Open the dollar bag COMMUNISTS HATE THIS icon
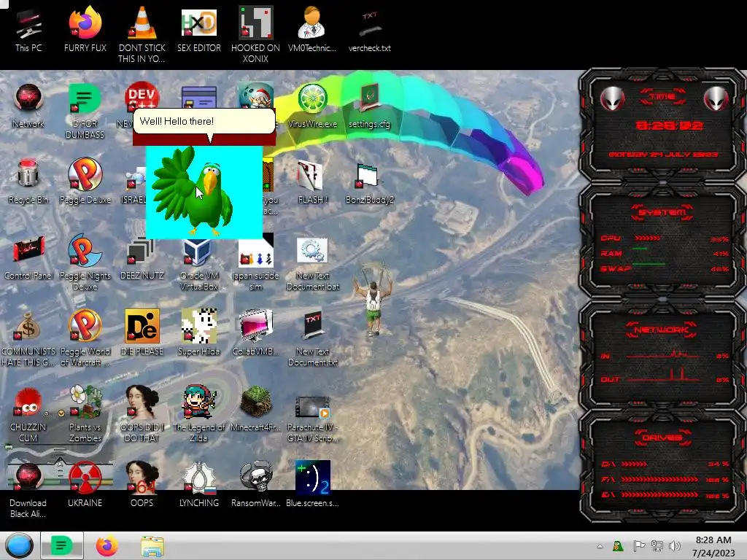Image resolution: width=747 pixels, height=560 pixels. 28,338
